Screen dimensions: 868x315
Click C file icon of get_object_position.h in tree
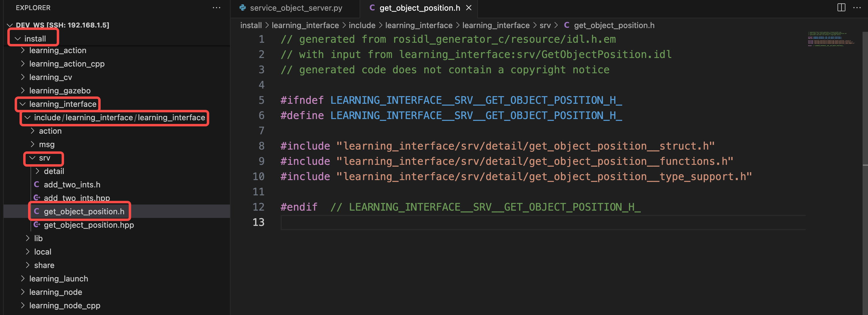(36, 212)
